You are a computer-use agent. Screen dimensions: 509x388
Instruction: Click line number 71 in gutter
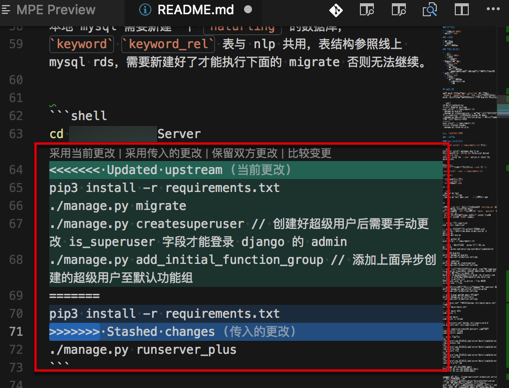pos(16,332)
